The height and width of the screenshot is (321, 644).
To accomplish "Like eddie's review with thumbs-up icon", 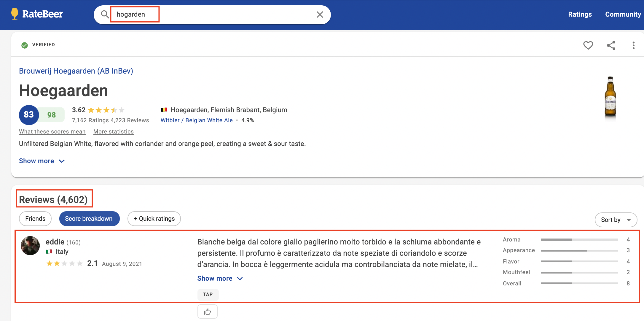I will (x=207, y=312).
